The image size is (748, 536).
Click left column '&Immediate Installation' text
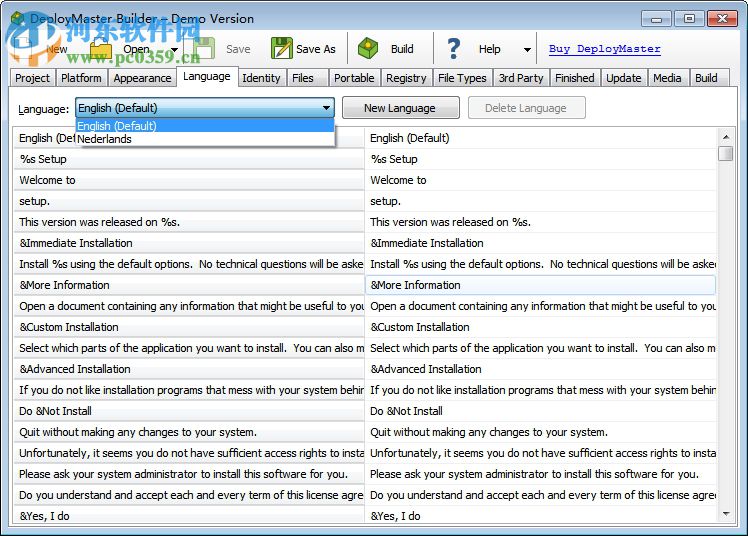(x=76, y=243)
